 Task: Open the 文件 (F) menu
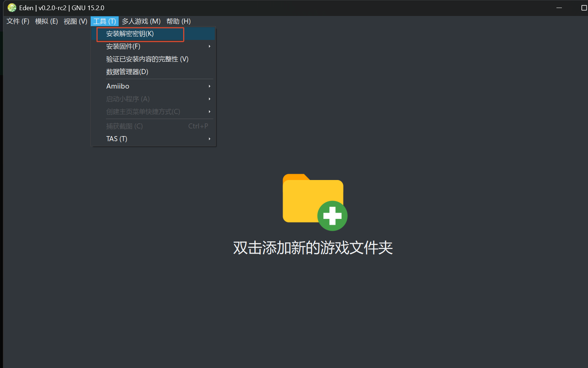(x=18, y=21)
